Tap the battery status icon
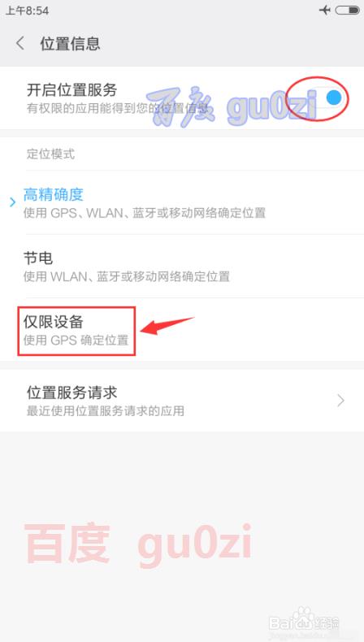 tap(347, 10)
